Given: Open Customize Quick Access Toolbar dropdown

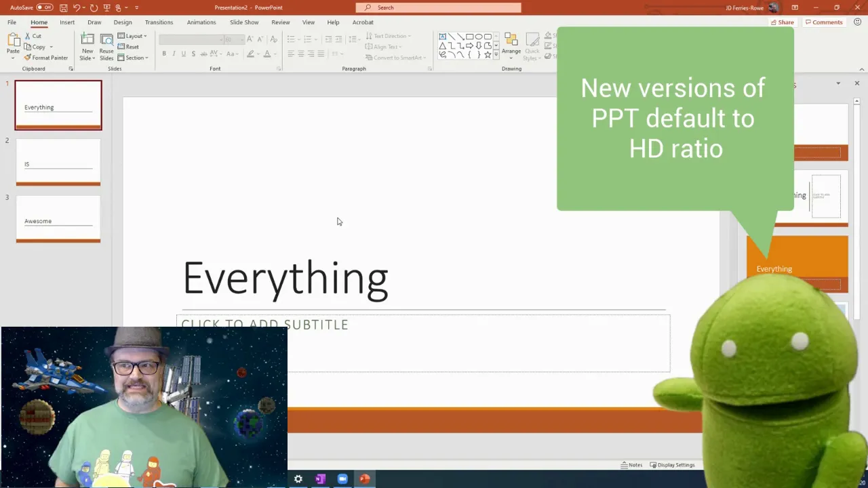Looking at the screenshot, I should [x=136, y=7].
